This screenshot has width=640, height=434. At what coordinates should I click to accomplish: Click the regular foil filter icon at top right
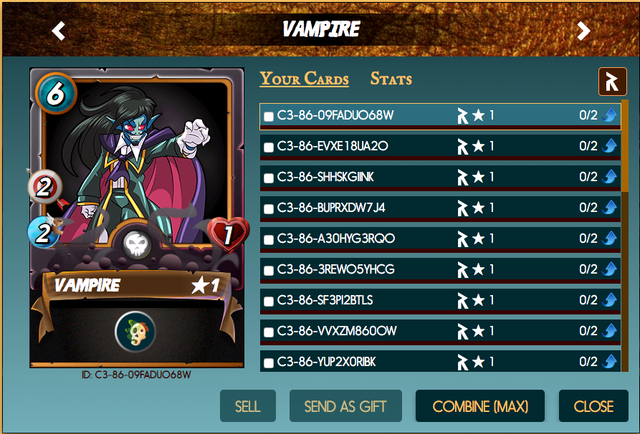point(612,82)
